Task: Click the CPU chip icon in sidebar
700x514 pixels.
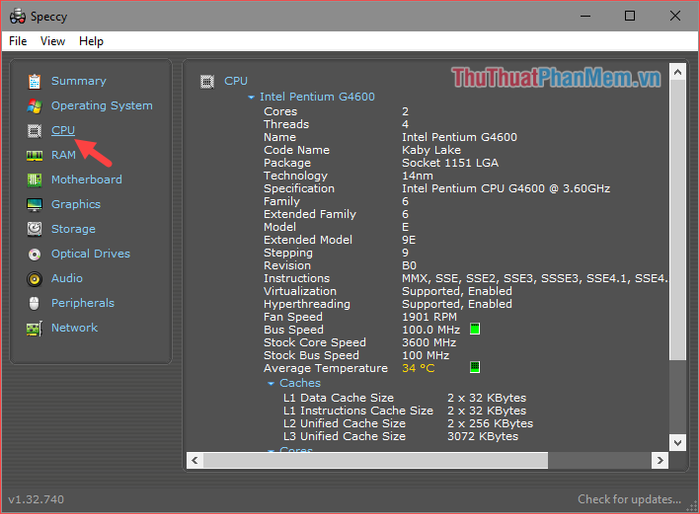Action: [34, 131]
